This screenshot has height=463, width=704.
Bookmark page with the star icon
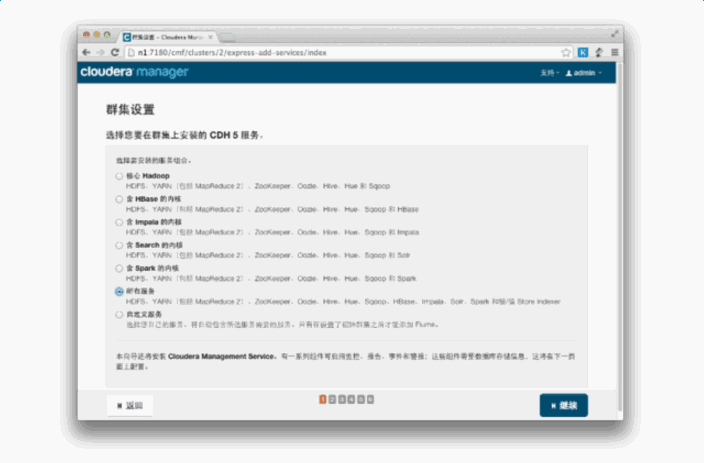click(x=566, y=53)
